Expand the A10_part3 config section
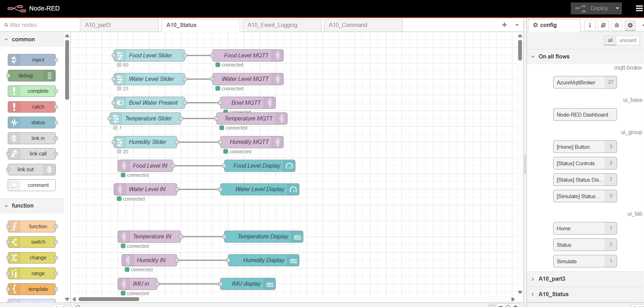Viewport: 644px width, 307px height. point(552,279)
